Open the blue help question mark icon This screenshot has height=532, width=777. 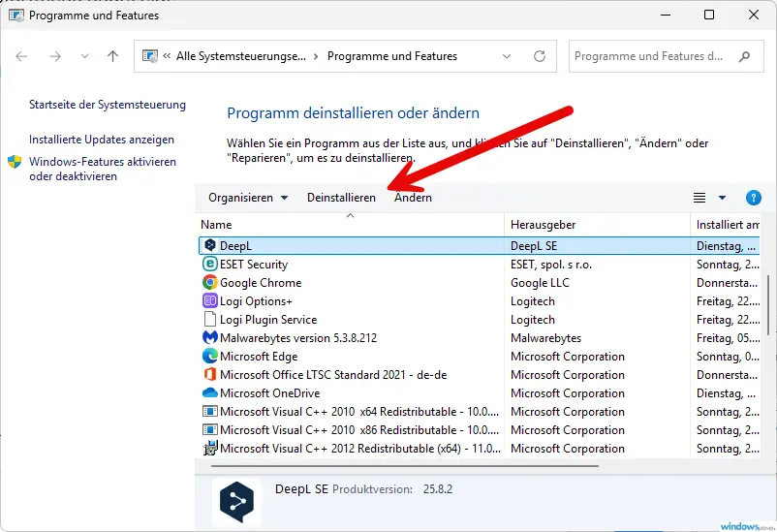pyautogui.click(x=753, y=198)
